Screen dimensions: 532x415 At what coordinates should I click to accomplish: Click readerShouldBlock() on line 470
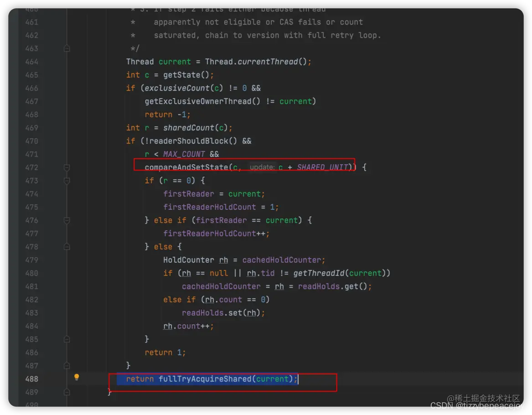point(193,141)
